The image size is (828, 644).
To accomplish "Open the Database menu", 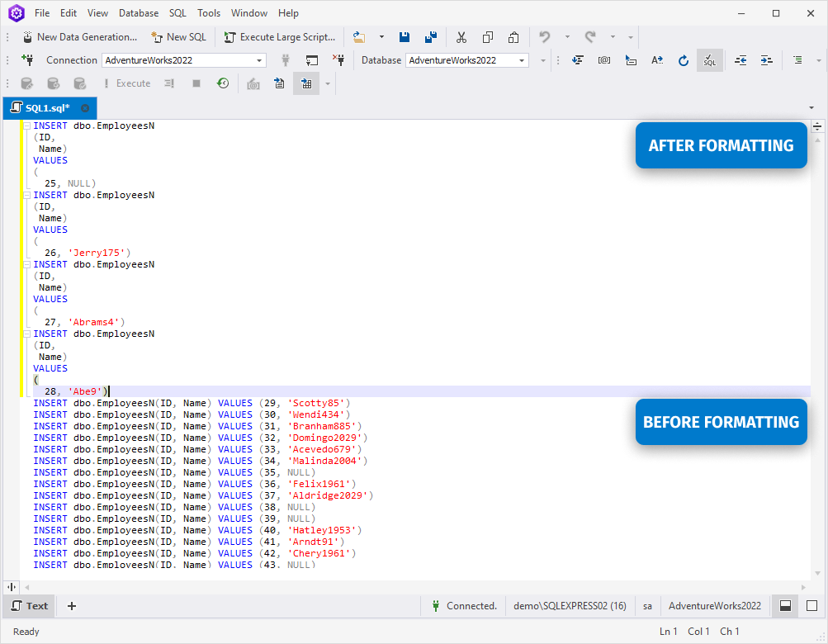I will pyautogui.click(x=139, y=13).
